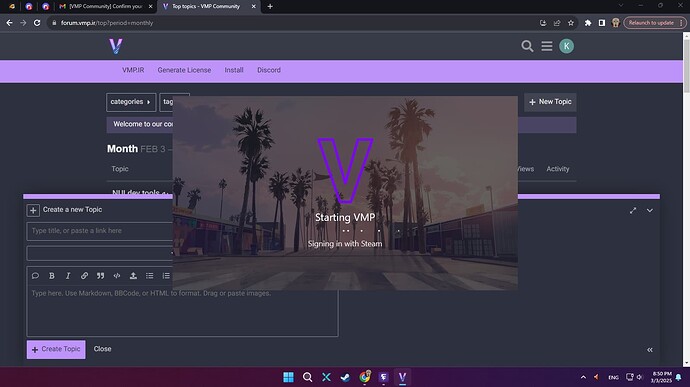Screen dimensions: 690x387
Task: Expand the categories dropdown
Action: 131,102
